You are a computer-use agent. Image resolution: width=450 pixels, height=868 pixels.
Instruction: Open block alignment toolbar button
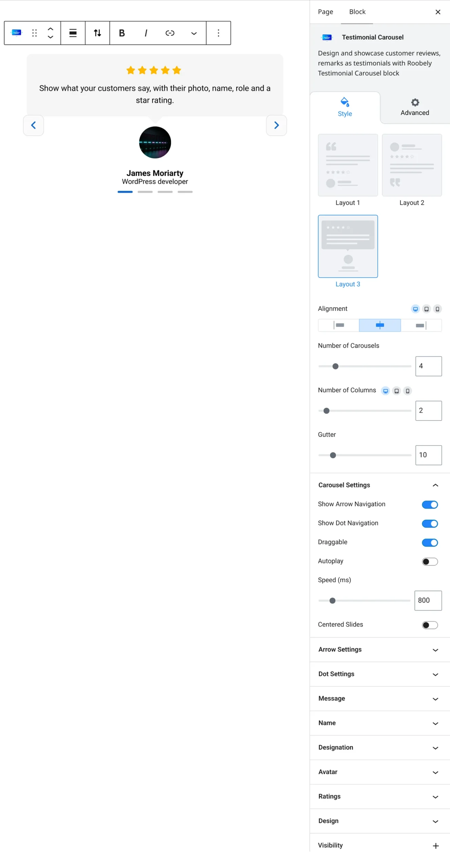(73, 33)
